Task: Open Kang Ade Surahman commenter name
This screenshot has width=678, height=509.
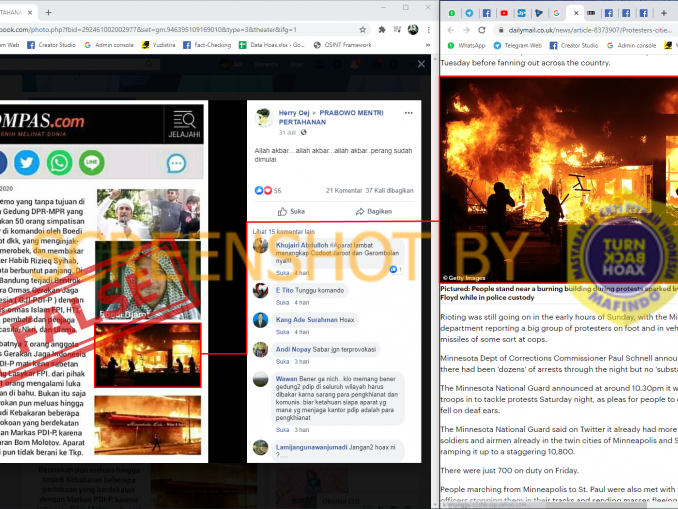Action: click(x=307, y=320)
